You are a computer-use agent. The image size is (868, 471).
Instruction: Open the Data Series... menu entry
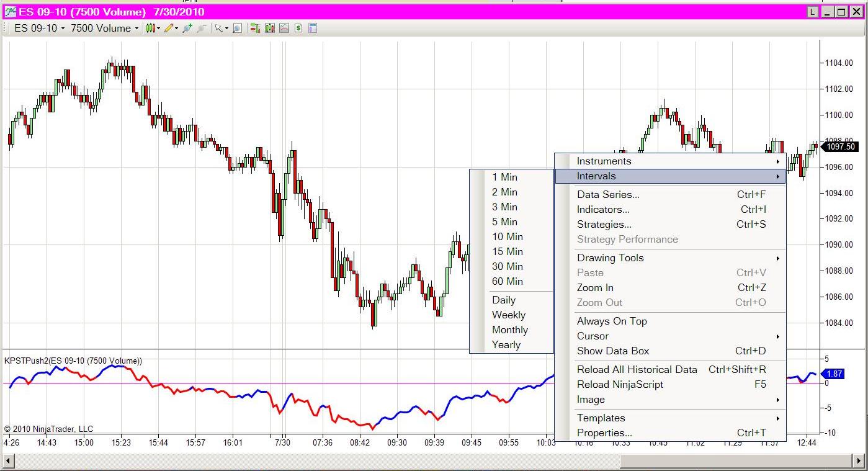tap(670, 194)
